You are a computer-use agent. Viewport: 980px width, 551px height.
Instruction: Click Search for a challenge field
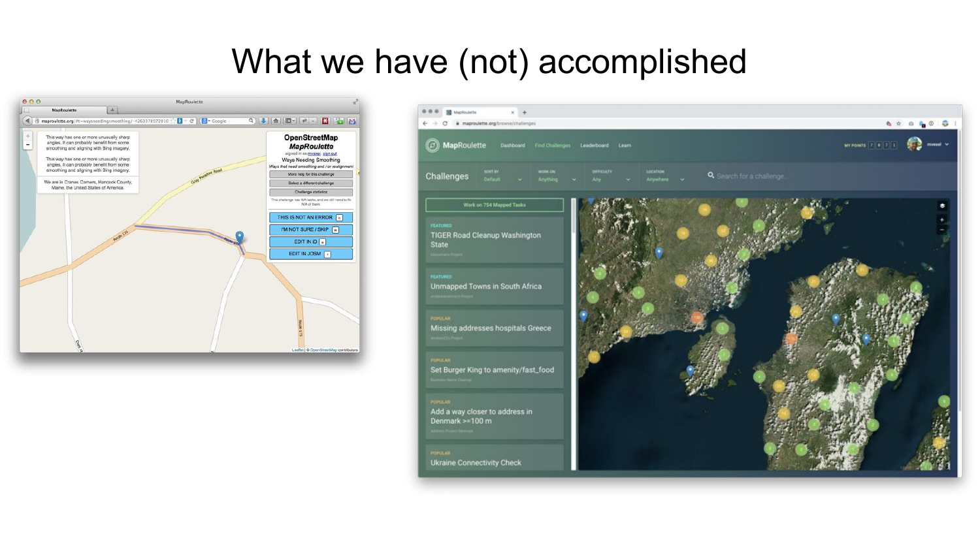click(753, 176)
